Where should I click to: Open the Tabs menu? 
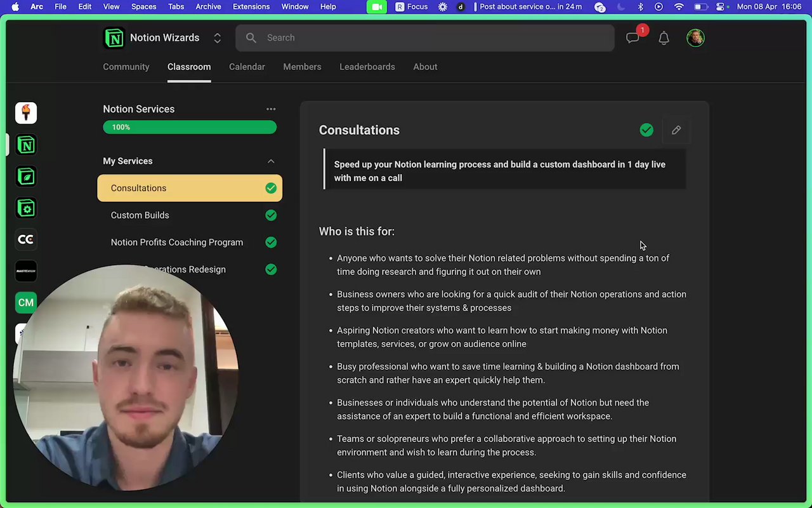click(176, 6)
